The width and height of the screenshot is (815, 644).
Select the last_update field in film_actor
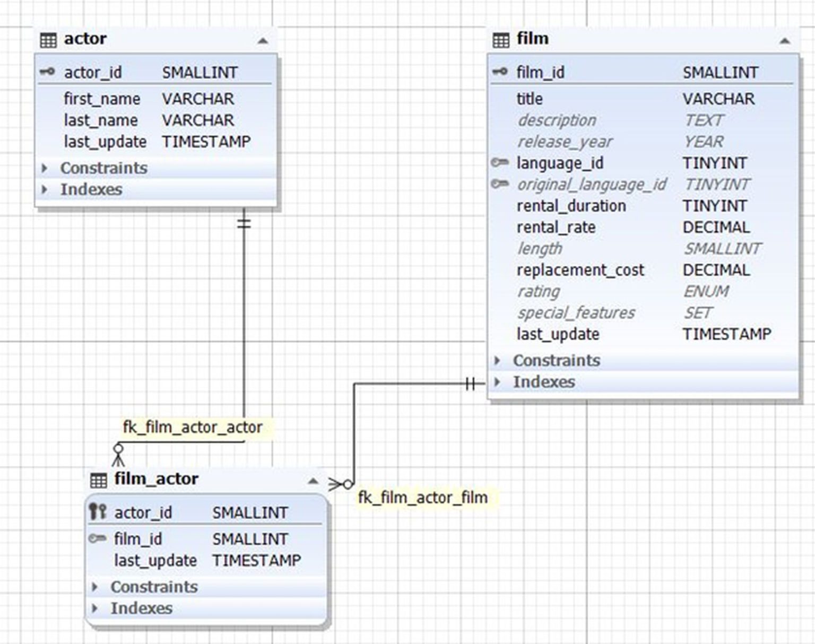[155, 560]
